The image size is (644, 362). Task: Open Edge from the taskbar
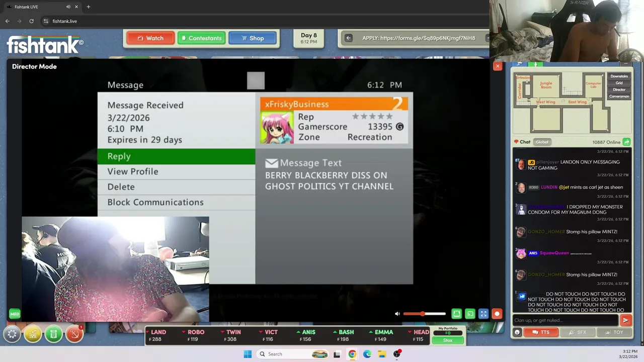(367, 354)
